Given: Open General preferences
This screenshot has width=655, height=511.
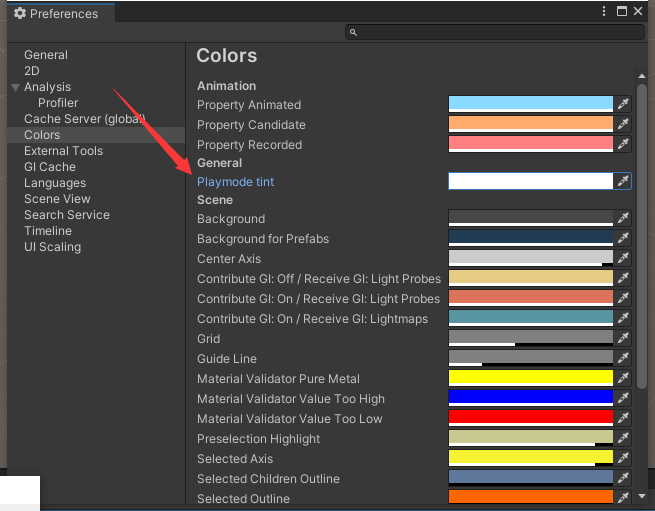Looking at the screenshot, I should click(x=46, y=55).
